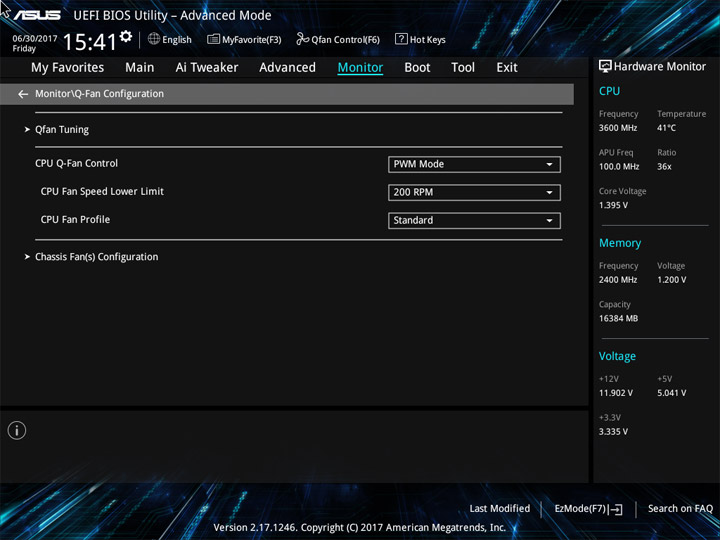Open the CPU Fan Profile dropdown

tap(474, 220)
